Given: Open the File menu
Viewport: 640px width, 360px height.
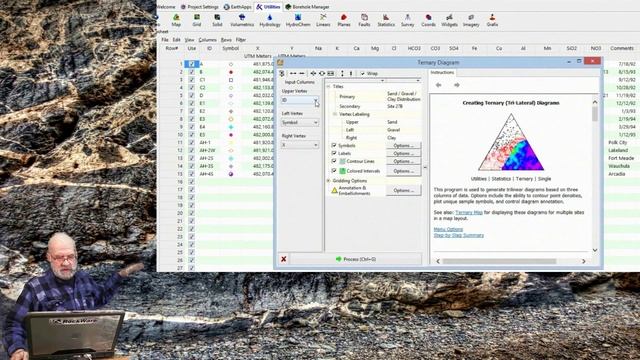Looking at the screenshot, I should 164,40.
